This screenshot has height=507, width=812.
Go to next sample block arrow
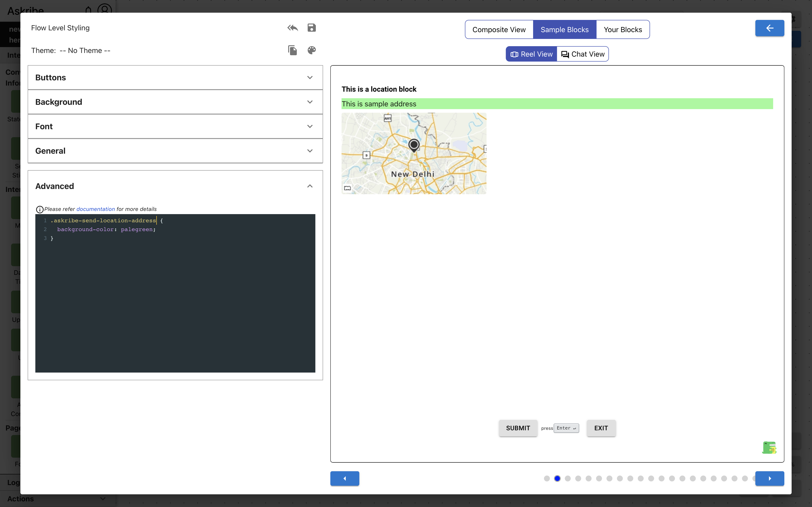point(769,478)
